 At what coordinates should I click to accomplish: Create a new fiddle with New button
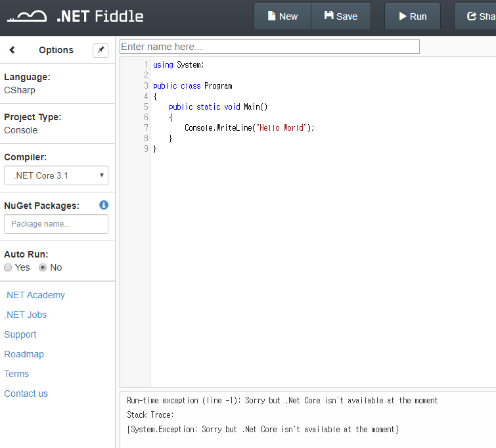coord(282,16)
